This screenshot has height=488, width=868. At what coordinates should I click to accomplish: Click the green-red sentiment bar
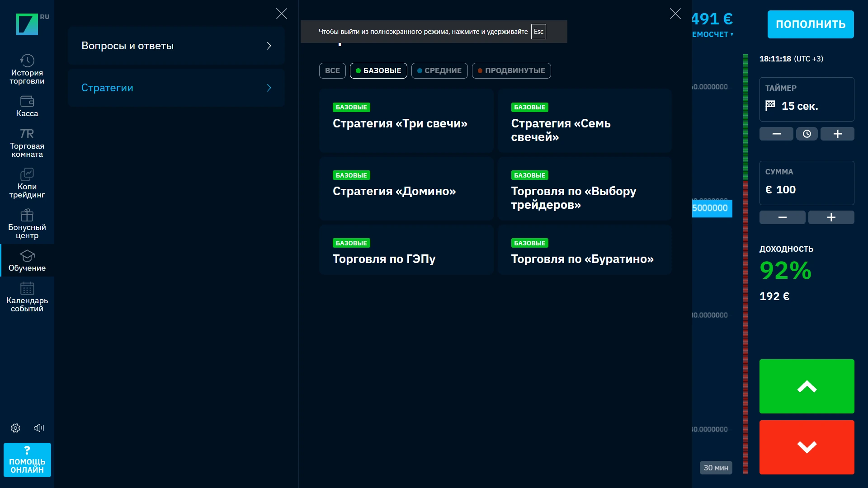click(745, 264)
